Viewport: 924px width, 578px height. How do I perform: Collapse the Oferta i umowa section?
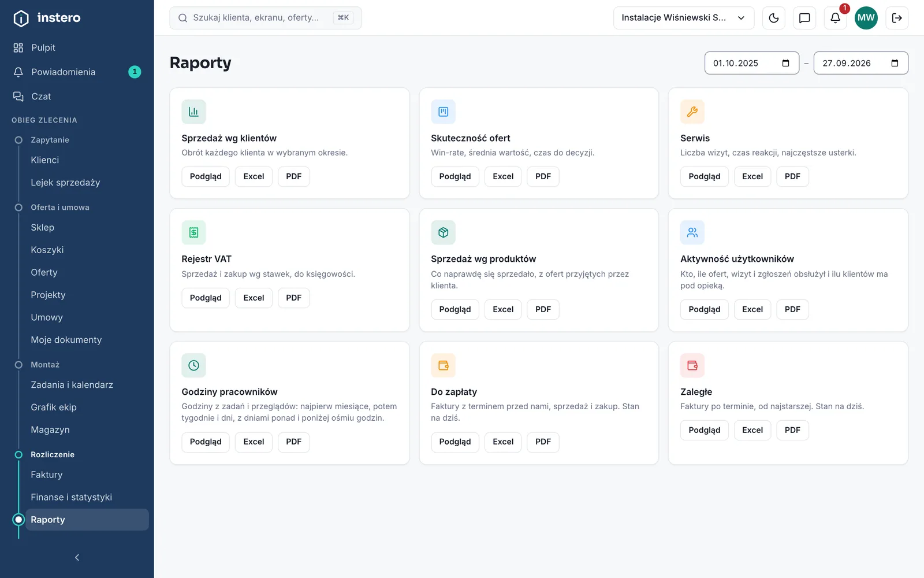click(59, 208)
